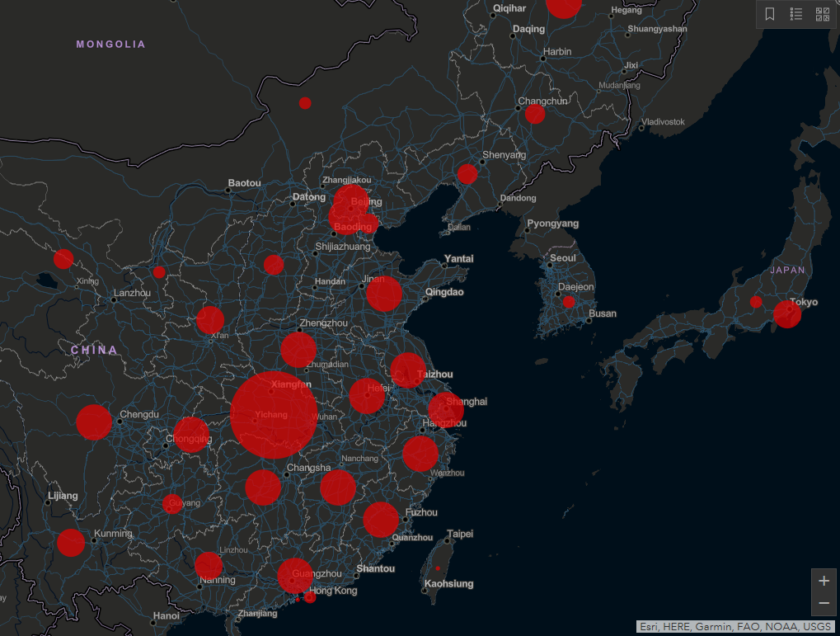840x636 pixels.
Task: Click the Esri attribution text
Action: (x=737, y=627)
